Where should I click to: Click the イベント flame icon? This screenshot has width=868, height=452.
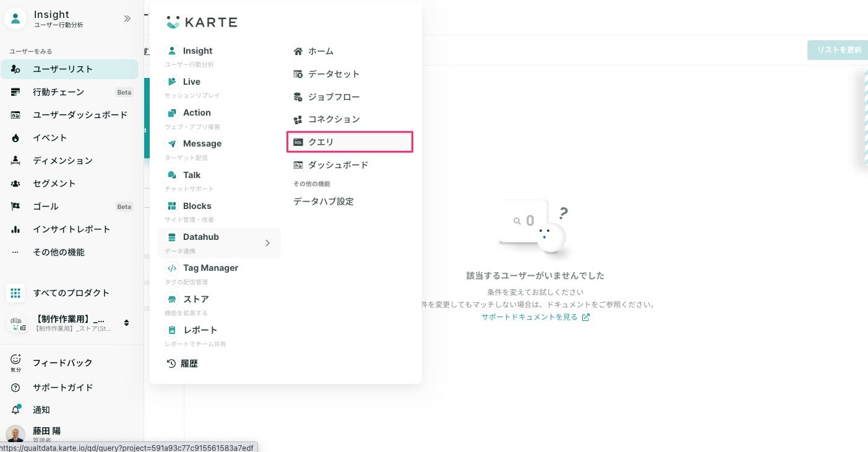point(16,138)
